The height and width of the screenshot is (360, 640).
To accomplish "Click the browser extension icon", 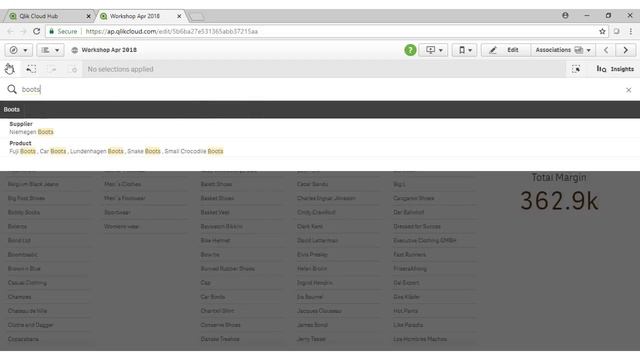I will coord(616,31).
